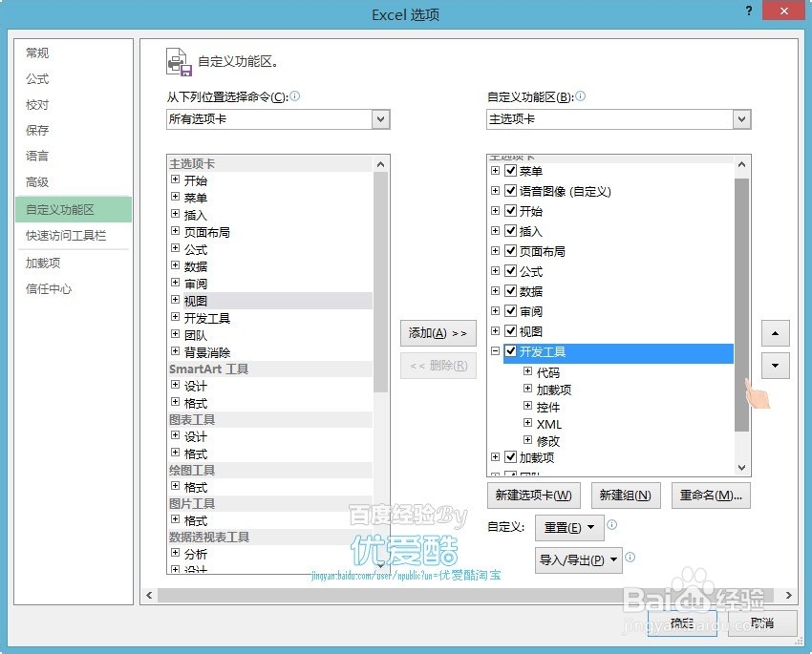This screenshot has height=654, width=812.
Task: Click the help question mark icon
Action: (748, 11)
